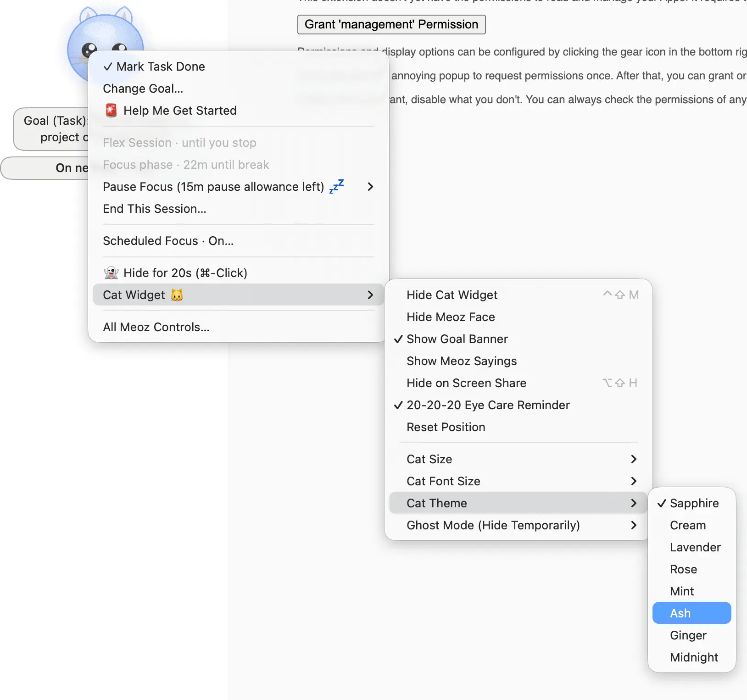Open Ghost Mode (Hide Temporarily) submenu
This screenshot has height=700, width=747.
[518, 525]
